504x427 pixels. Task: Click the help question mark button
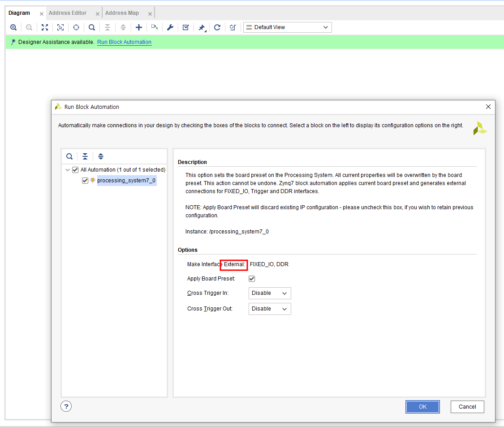point(66,406)
